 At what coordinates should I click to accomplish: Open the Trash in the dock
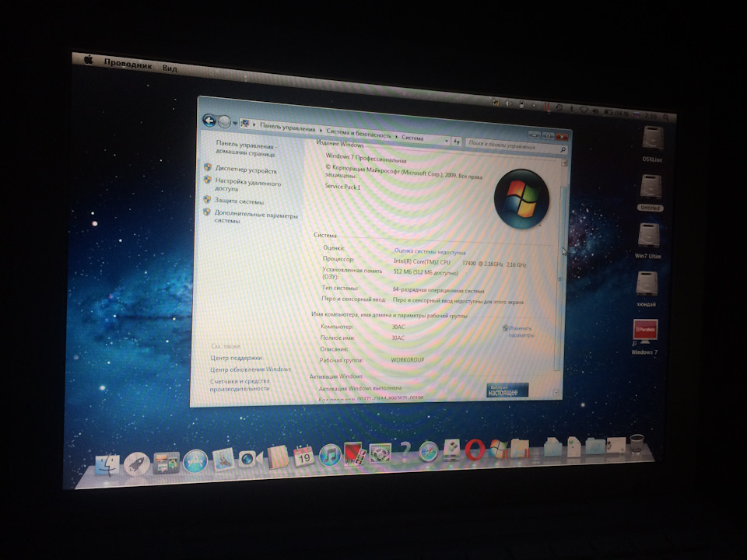(x=637, y=444)
